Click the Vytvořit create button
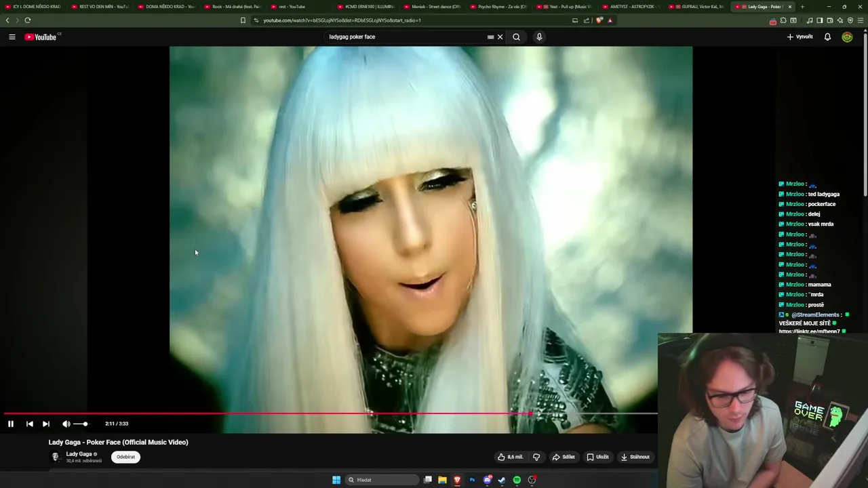Viewport: 868px width, 488px height. 800,37
